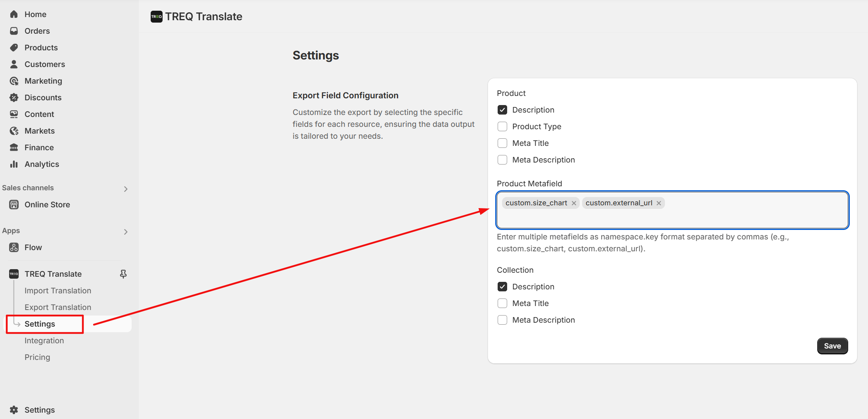The width and height of the screenshot is (868, 419).
Task: Open Marketing label in sidebar
Action: (43, 81)
